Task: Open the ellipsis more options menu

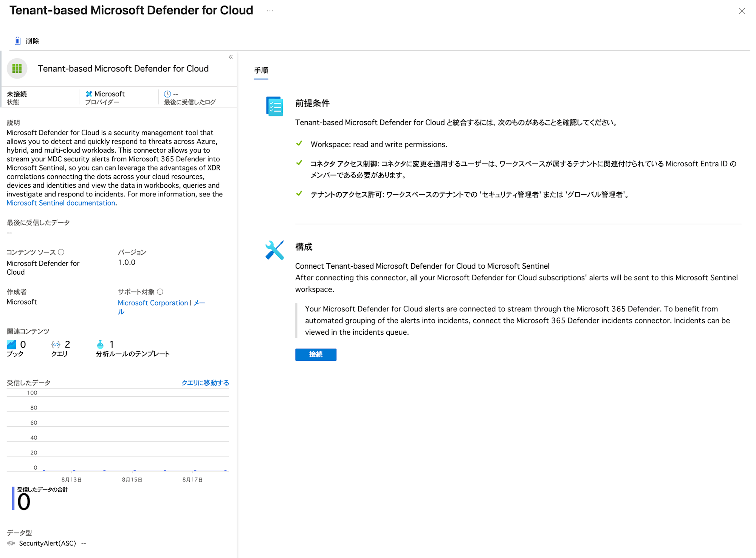Action: click(270, 11)
